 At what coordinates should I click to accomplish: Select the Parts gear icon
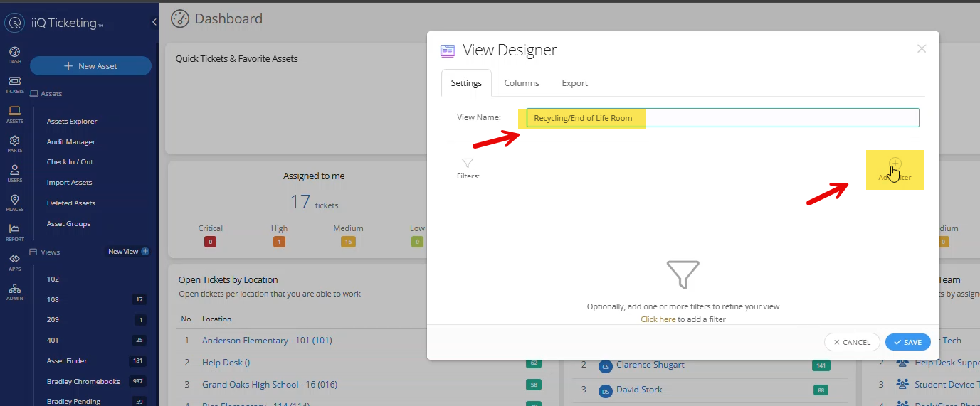pyautogui.click(x=14, y=143)
